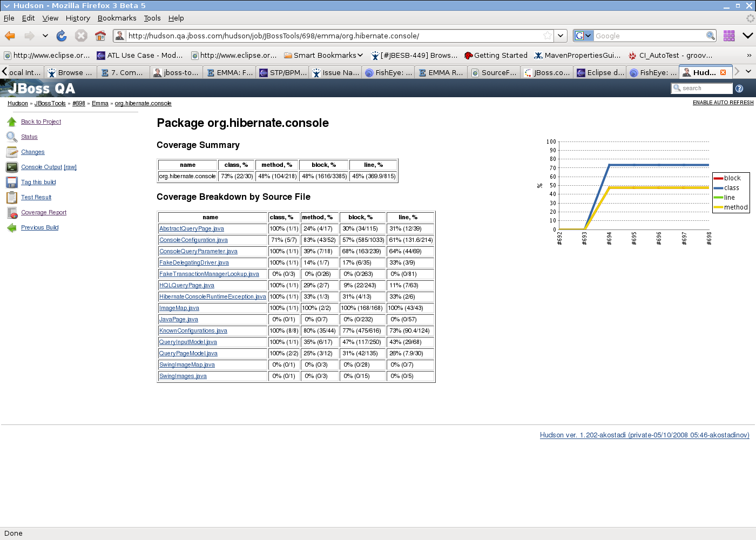Click the yellow method legend swatch

pyautogui.click(x=718, y=207)
